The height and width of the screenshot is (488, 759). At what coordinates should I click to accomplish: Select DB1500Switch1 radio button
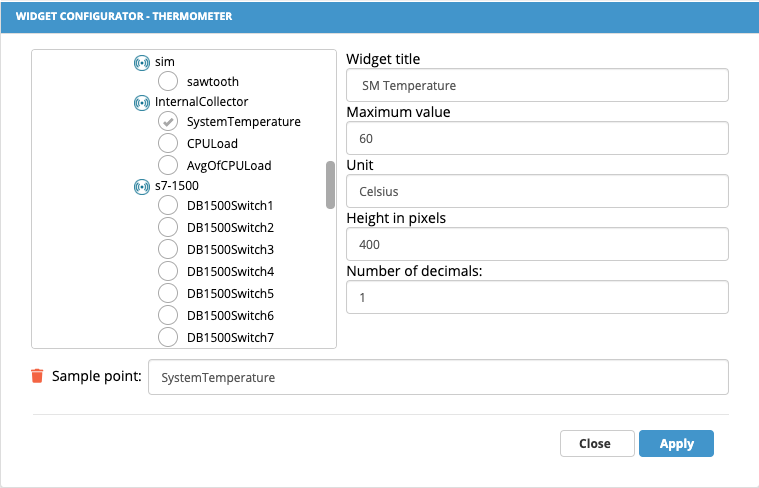tap(168, 205)
